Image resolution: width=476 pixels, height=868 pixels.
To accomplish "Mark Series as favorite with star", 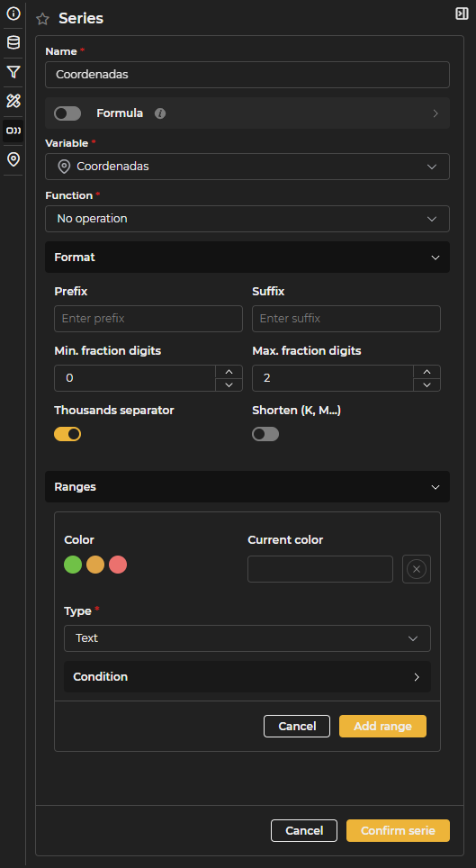I will pyautogui.click(x=42, y=19).
